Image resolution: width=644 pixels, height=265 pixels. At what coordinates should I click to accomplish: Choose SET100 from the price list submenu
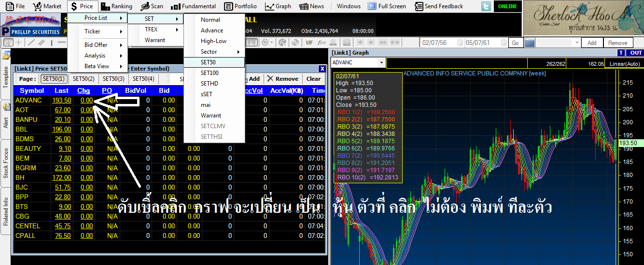click(214, 73)
